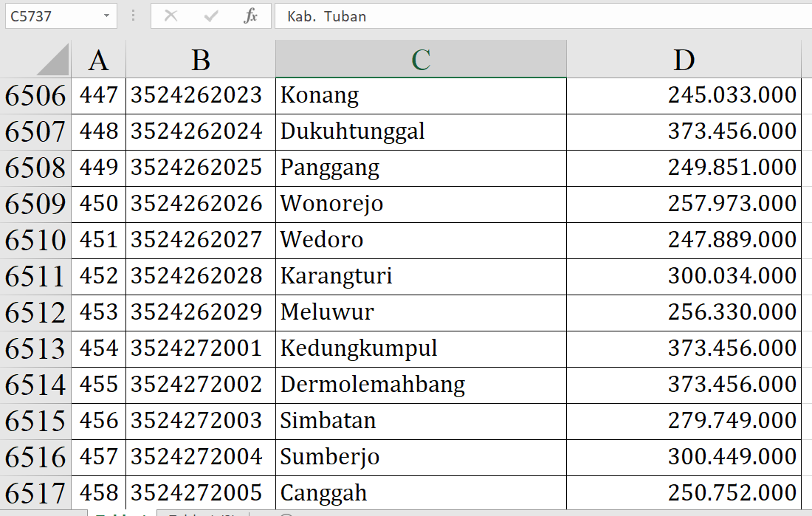The image size is (812, 516).
Task: Click the cell showing 250.752.000
Action: (x=684, y=493)
